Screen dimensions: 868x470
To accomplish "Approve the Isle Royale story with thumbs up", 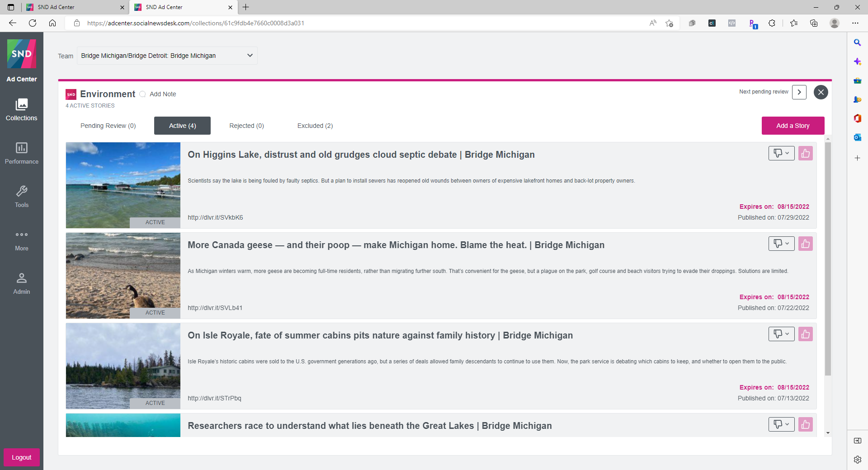I will [805, 334].
